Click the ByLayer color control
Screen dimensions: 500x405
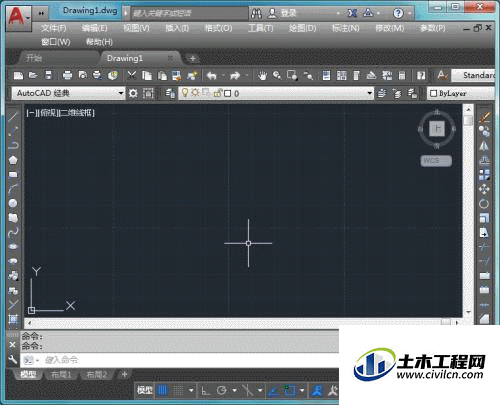[460, 93]
